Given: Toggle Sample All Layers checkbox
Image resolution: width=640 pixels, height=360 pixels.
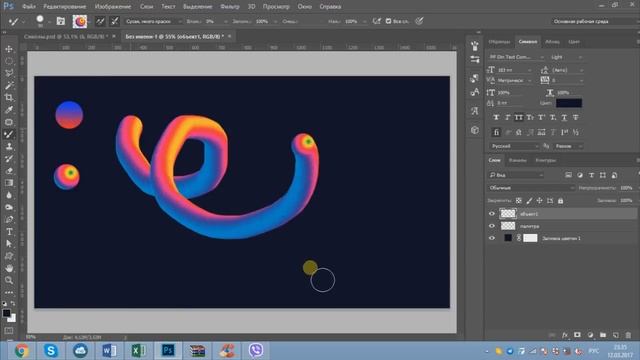Looking at the screenshot, I should pyautogui.click(x=388, y=21).
